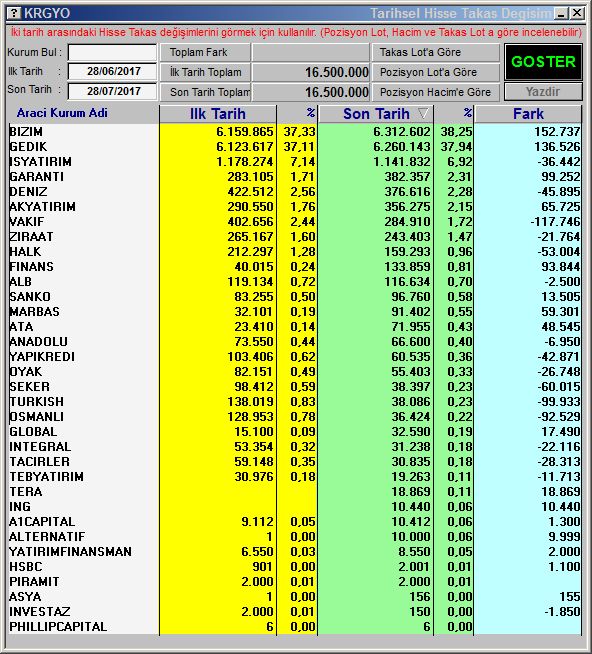The height and width of the screenshot is (654, 592).
Task: Select the HALK row name
Action: [x=25, y=252]
